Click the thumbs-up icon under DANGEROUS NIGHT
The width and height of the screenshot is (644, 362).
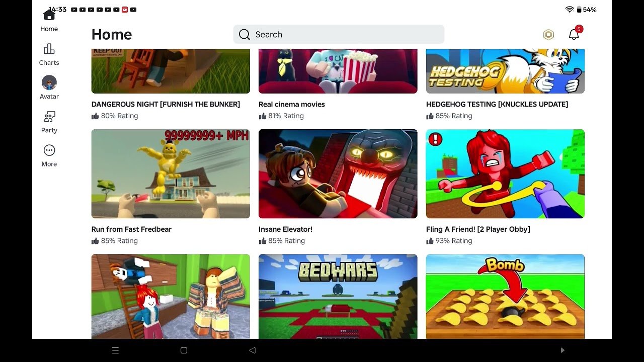[x=95, y=116]
